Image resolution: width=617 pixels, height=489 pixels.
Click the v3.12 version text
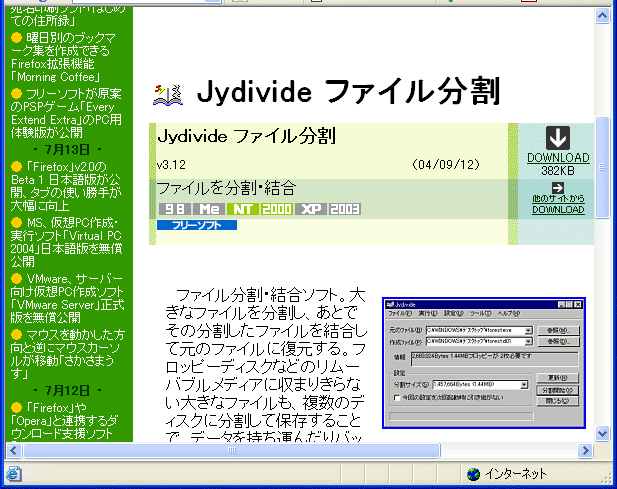tap(171, 164)
